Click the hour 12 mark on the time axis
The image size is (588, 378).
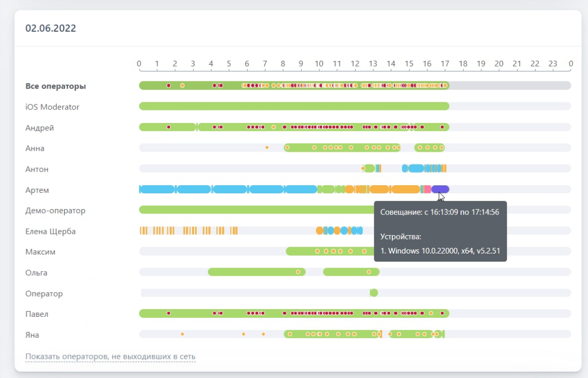point(355,64)
